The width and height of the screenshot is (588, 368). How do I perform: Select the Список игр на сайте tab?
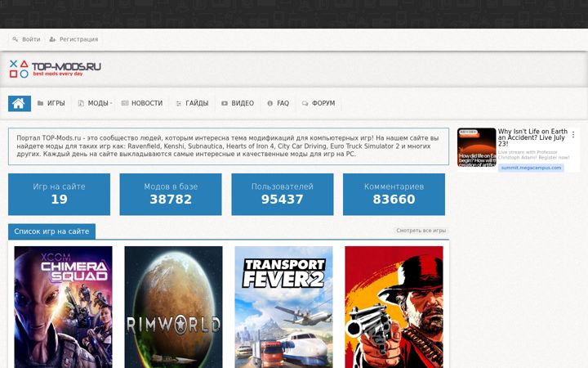click(51, 231)
